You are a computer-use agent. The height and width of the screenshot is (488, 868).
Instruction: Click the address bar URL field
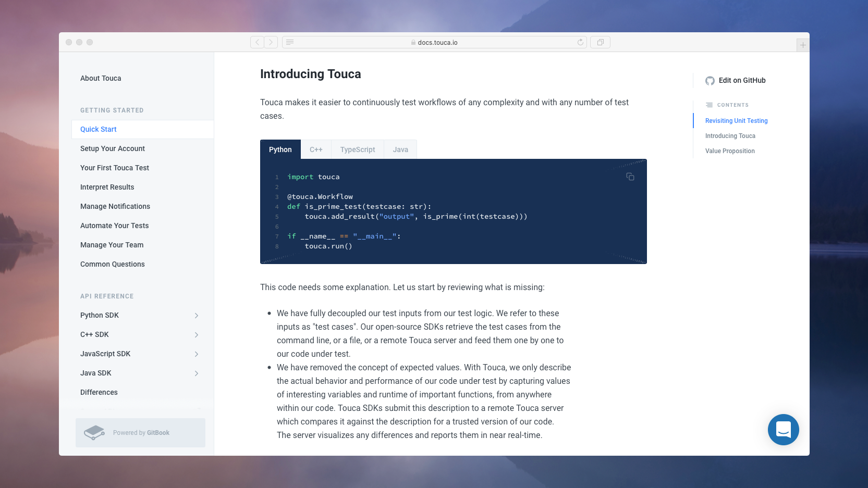click(x=434, y=42)
